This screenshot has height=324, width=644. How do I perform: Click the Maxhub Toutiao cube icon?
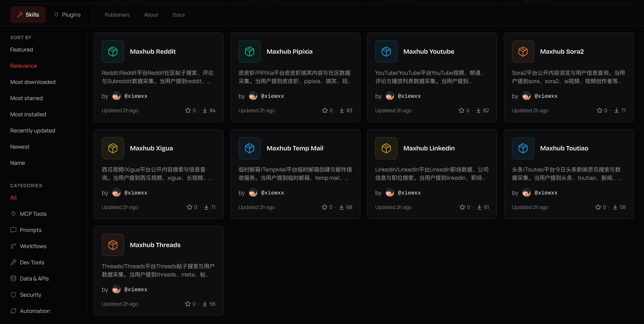pyautogui.click(x=523, y=148)
